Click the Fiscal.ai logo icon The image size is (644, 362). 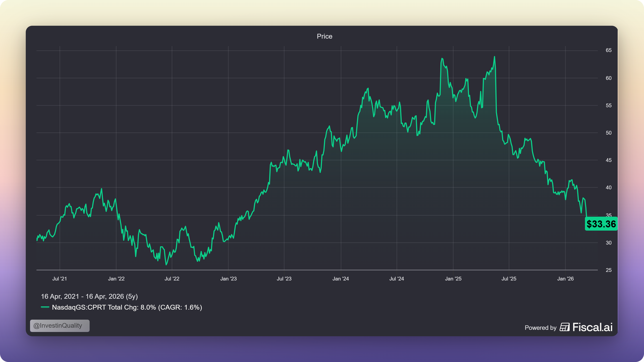tap(565, 327)
